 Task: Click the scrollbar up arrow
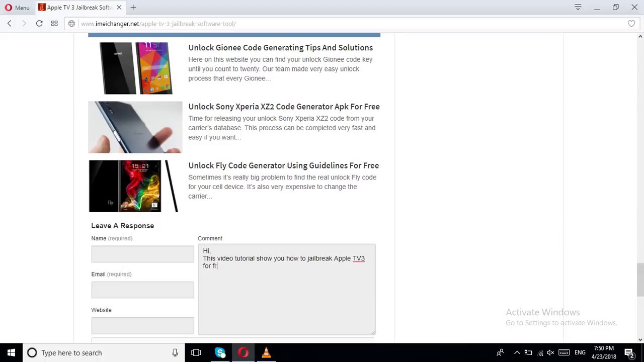coord(640,36)
